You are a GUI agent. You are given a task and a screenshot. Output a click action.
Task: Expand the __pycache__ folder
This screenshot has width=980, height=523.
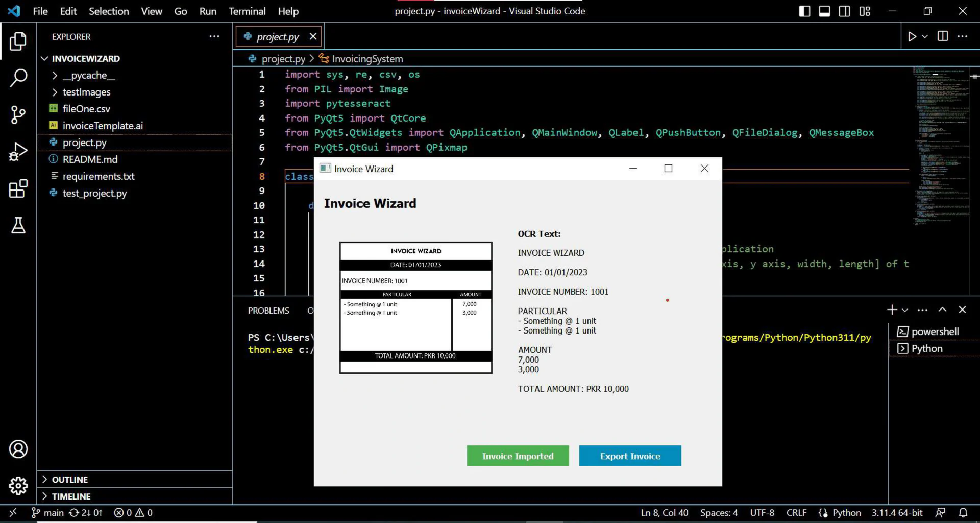(x=55, y=76)
